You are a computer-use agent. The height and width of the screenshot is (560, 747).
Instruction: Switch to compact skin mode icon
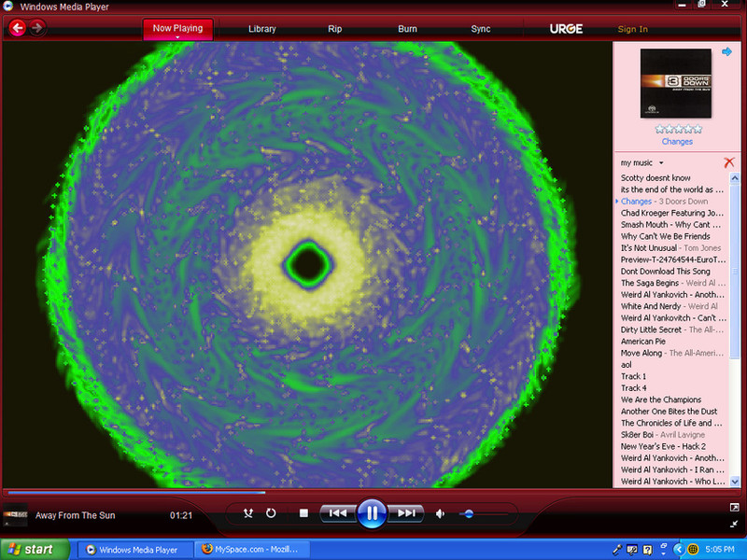pyautogui.click(x=734, y=524)
